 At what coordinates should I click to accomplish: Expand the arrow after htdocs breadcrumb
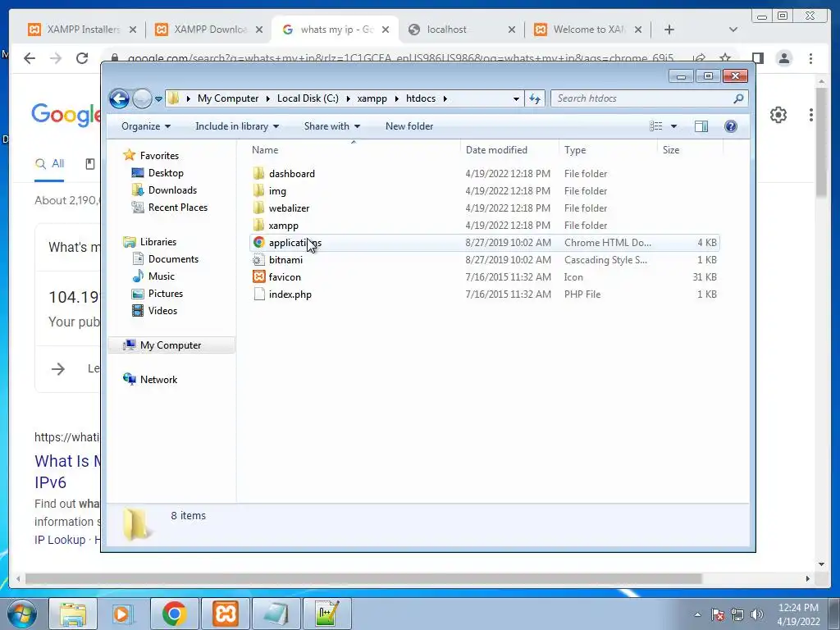(x=445, y=98)
